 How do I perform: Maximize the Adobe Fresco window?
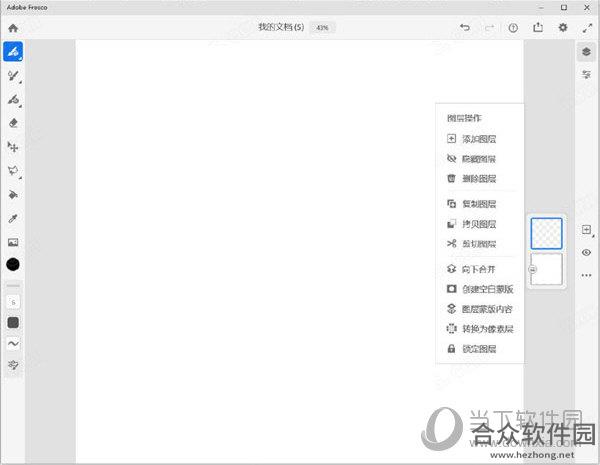pyautogui.click(x=564, y=7)
